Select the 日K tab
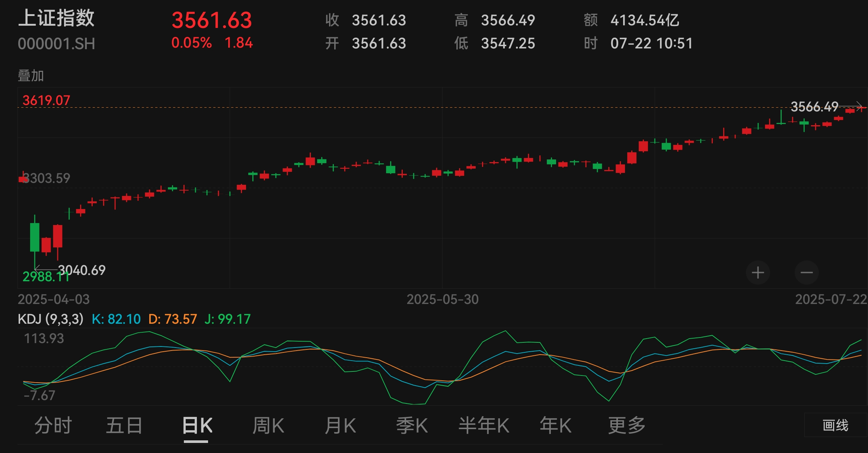This screenshot has height=453, width=868. (197, 425)
